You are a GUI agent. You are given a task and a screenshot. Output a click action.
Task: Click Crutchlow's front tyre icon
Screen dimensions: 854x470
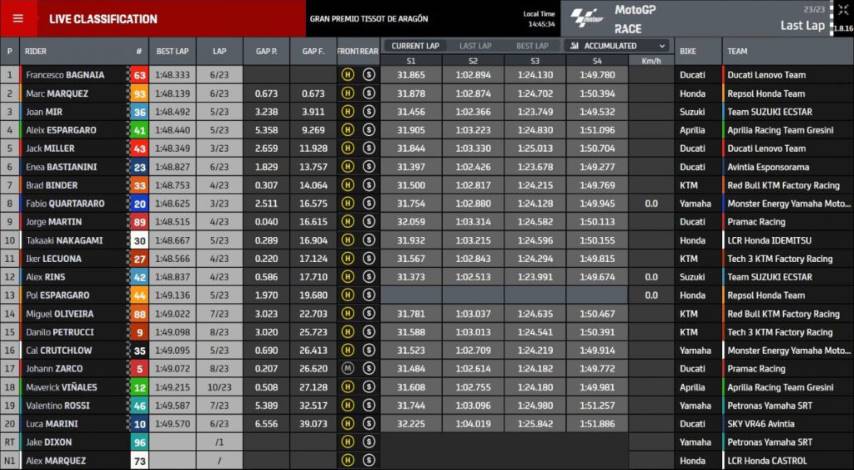(x=347, y=351)
